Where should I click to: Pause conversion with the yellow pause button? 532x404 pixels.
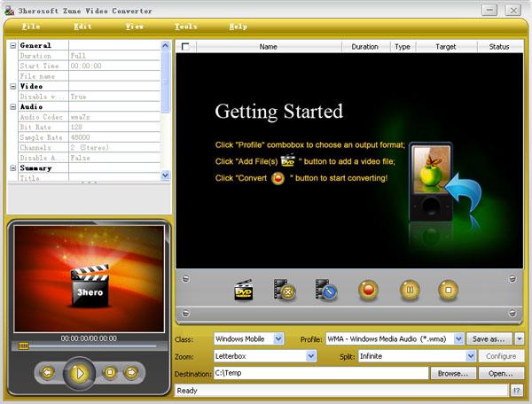tap(410, 290)
